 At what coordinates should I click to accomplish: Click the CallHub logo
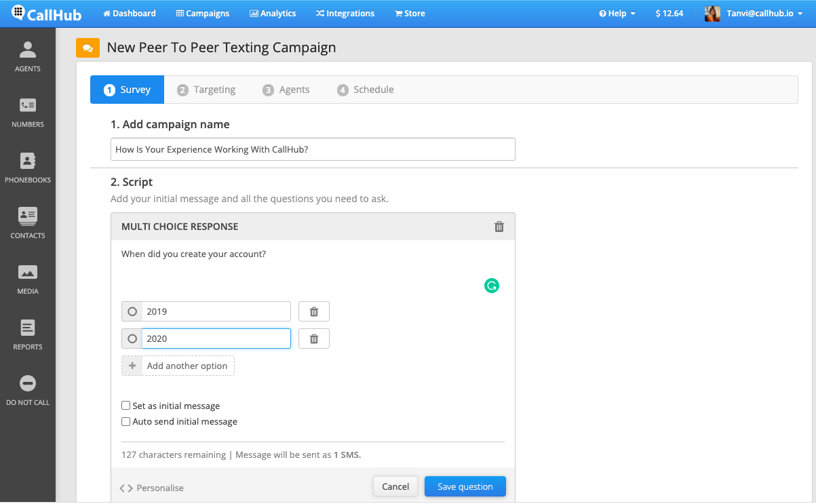coord(46,14)
